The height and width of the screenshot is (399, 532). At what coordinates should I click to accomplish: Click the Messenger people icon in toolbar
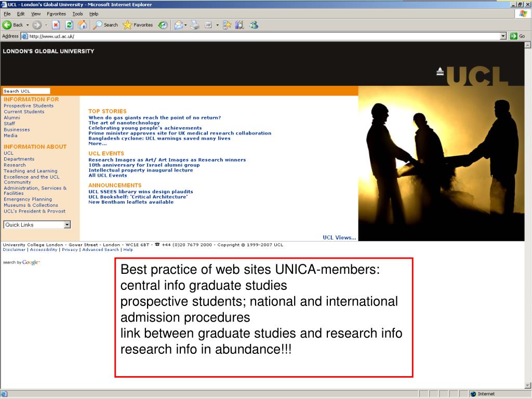click(254, 25)
